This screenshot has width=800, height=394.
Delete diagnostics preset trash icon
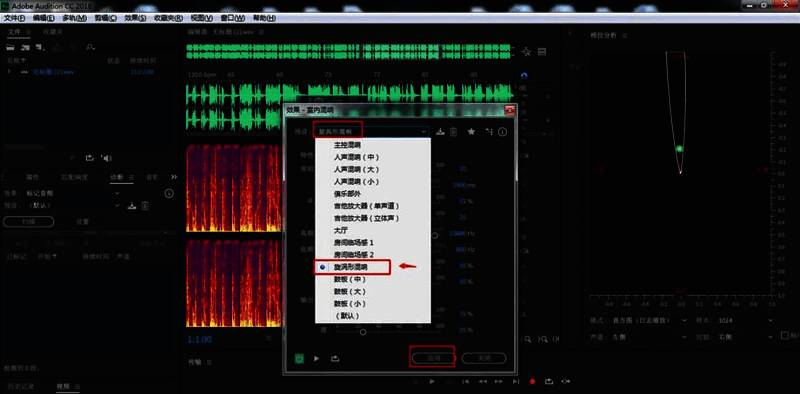145,206
